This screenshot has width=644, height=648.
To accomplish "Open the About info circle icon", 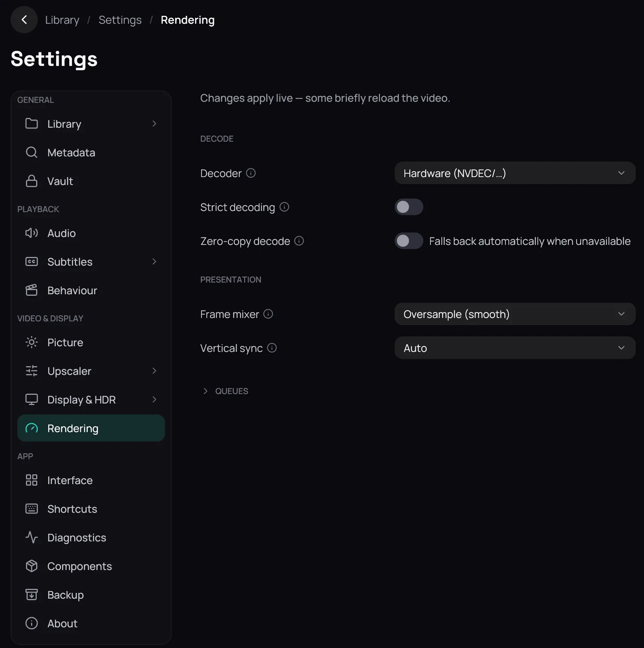I will click(32, 623).
